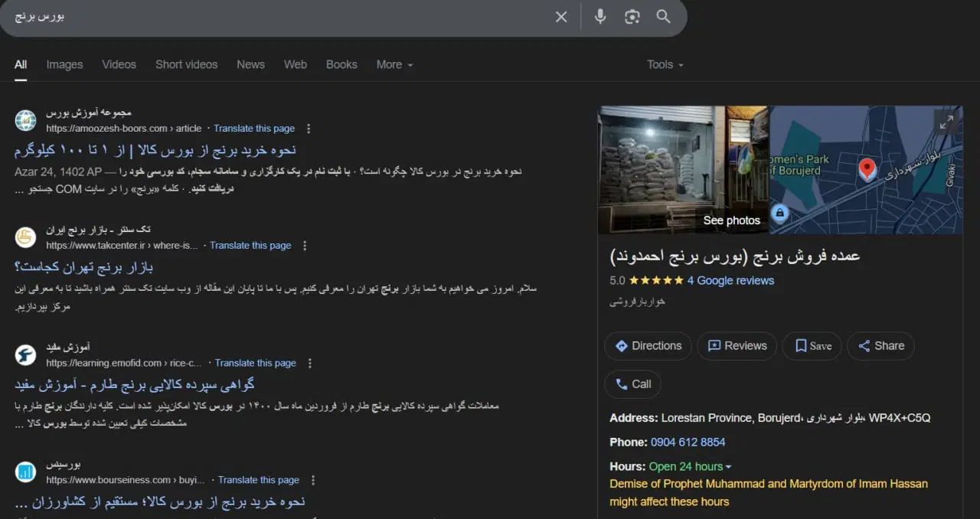Open three-dot menu for takcenter.ir result

305,246
